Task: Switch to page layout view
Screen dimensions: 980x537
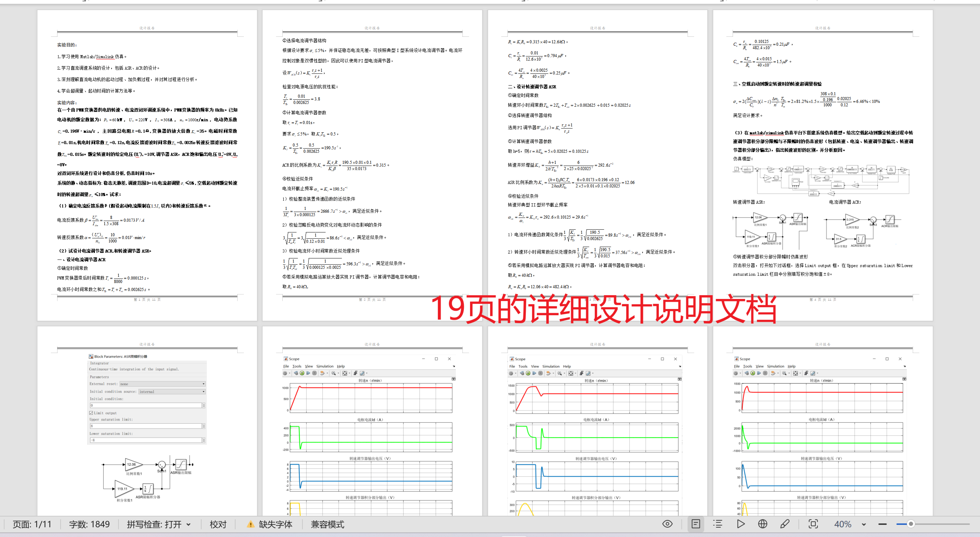Action: pos(696,524)
